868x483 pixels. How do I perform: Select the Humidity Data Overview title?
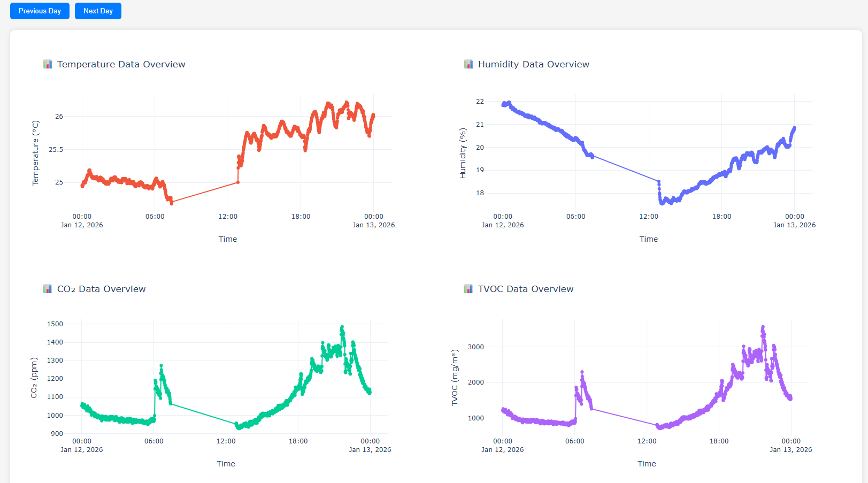click(534, 64)
